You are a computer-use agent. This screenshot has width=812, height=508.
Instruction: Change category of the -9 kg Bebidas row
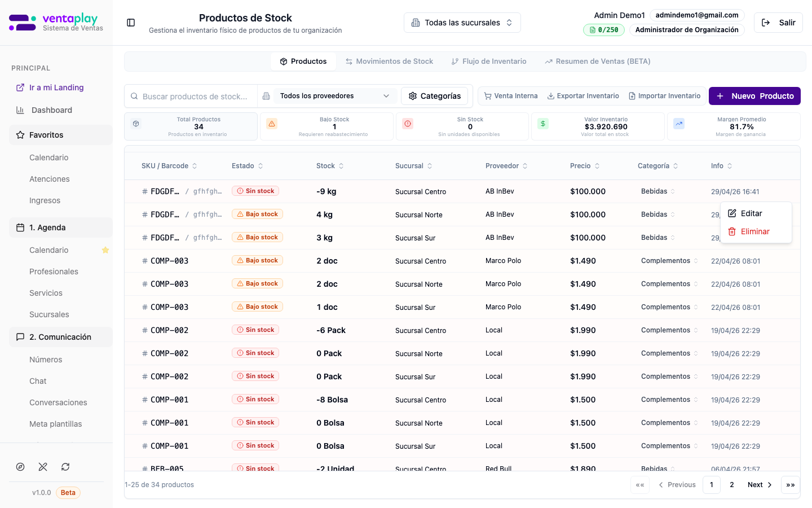pos(658,191)
